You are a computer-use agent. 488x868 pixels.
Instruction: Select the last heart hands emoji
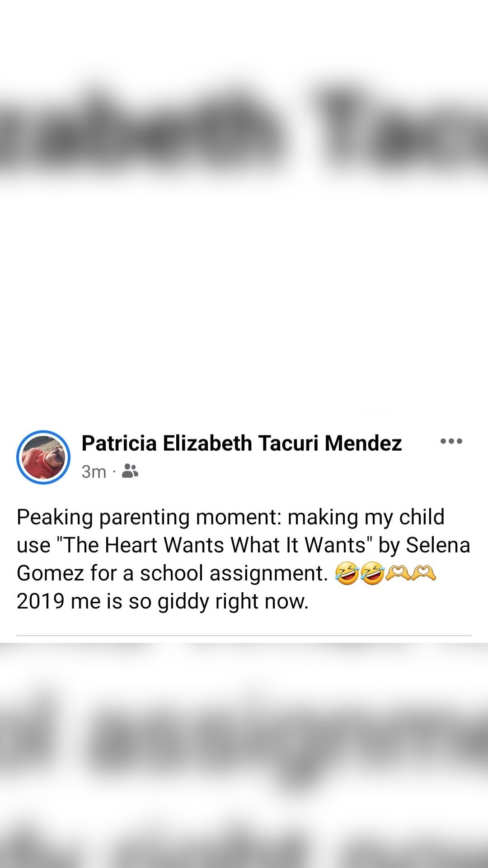pos(423,574)
